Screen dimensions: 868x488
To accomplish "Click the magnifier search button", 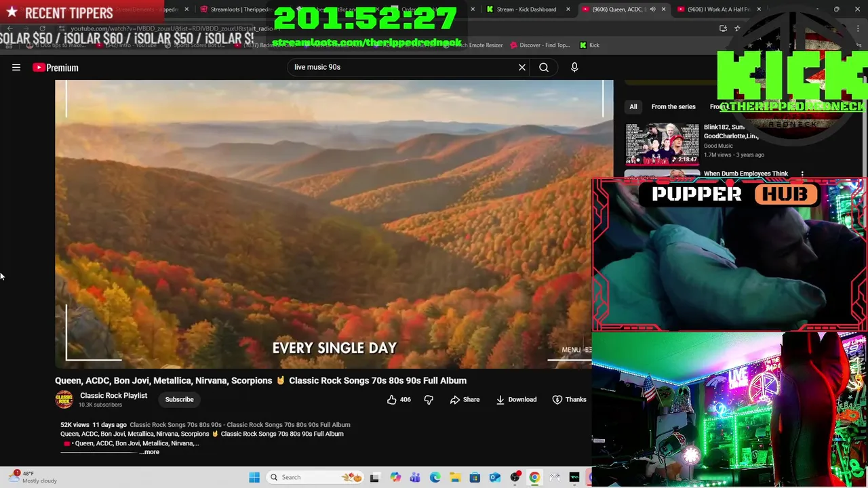I will (x=544, y=67).
